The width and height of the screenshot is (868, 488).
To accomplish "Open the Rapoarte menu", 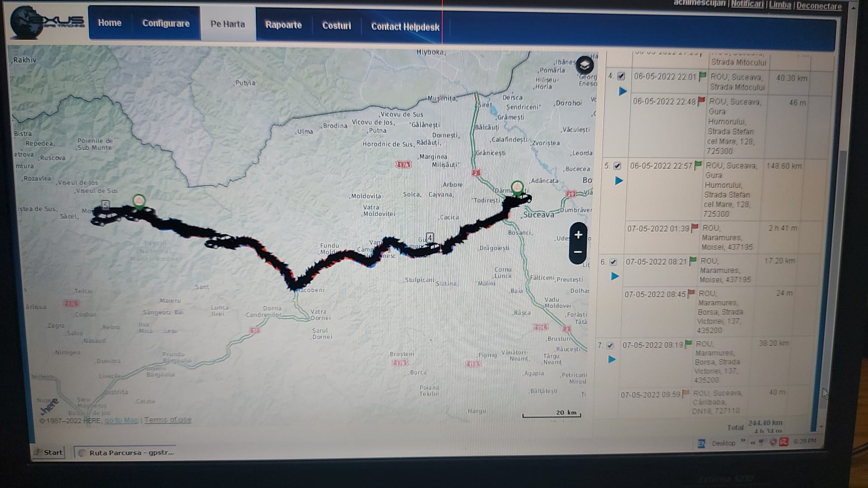I will 283,25.
